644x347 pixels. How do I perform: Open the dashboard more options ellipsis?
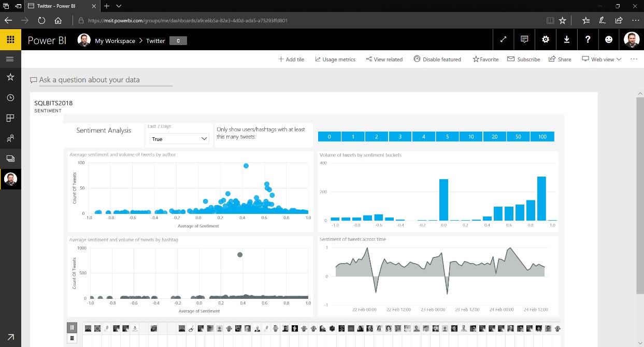coord(634,59)
